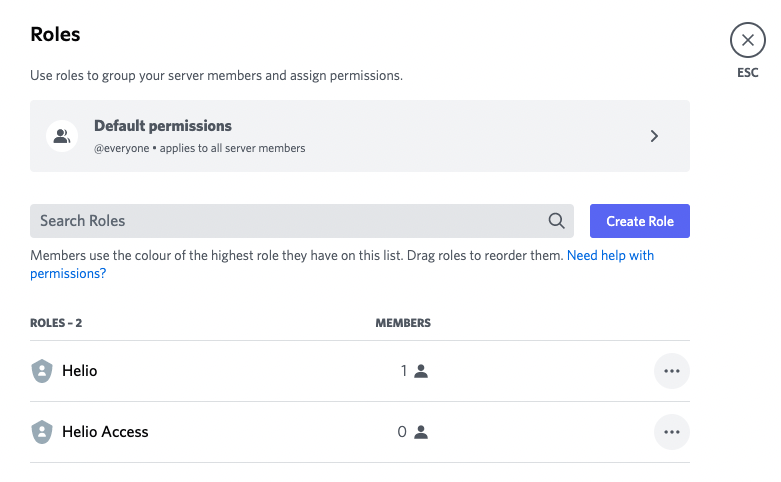Click the Default permissions members icon

62,136
